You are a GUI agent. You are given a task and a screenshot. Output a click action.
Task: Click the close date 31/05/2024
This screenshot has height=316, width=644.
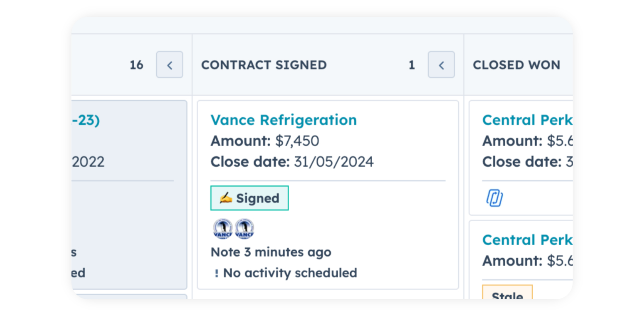click(x=334, y=162)
